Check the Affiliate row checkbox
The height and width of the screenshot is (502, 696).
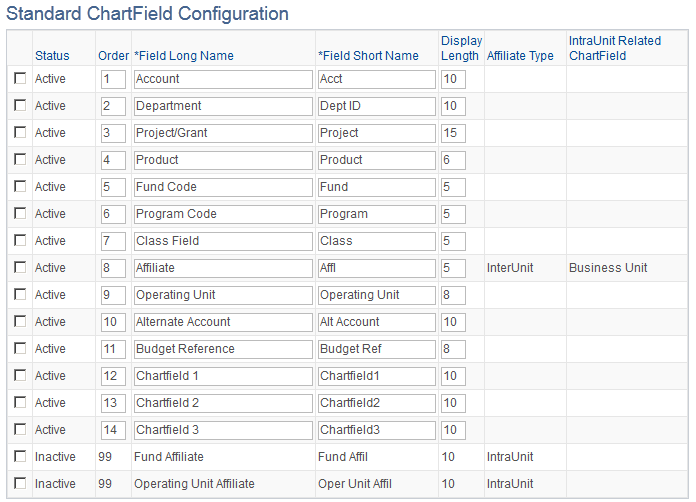(x=20, y=267)
